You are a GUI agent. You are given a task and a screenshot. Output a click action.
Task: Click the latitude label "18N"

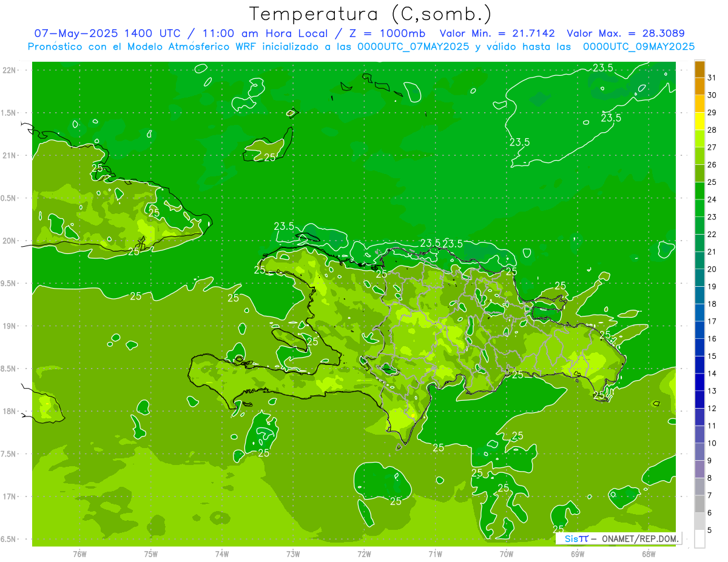(x=10, y=412)
